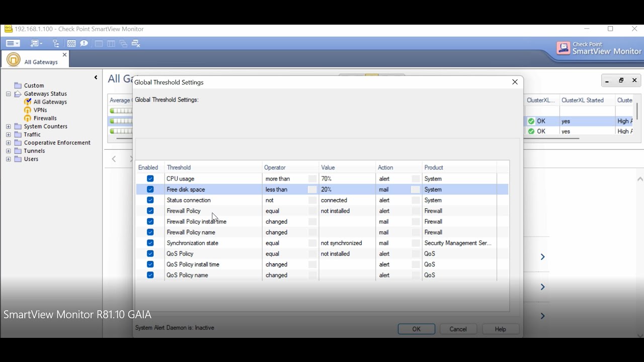This screenshot has width=644, height=362.
Task: Select the Synchronization state threshold name
Action: [192, 243]
